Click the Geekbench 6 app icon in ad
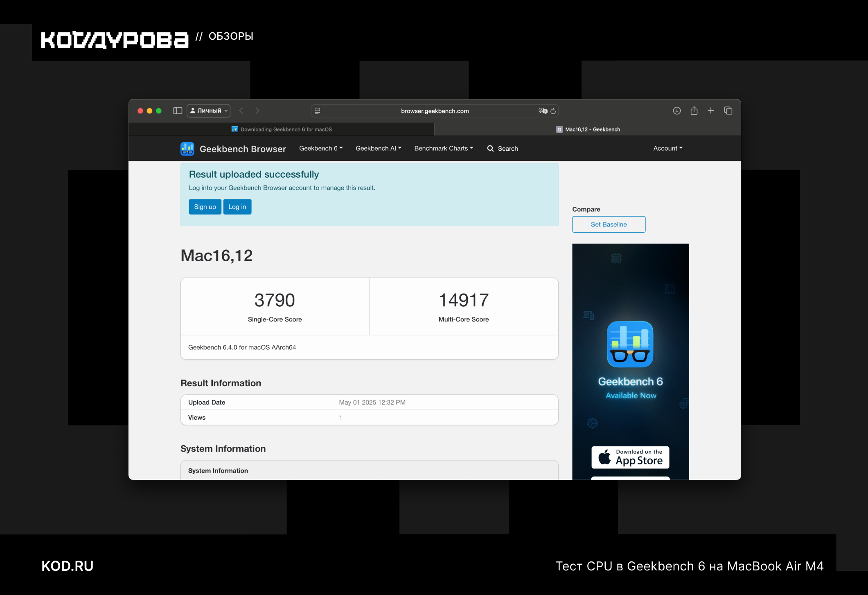This screenshot has width=868, height=595. 630,344
